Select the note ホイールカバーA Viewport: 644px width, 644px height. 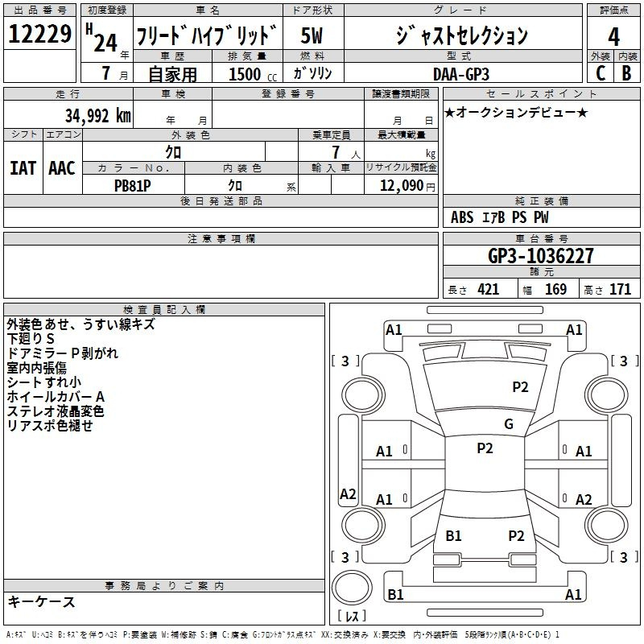pos(56,397)
